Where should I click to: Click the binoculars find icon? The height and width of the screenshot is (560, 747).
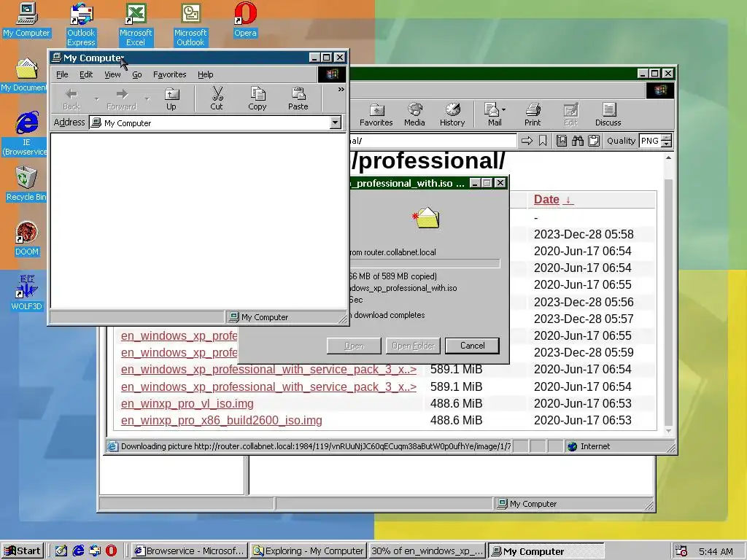click(578, 141)
